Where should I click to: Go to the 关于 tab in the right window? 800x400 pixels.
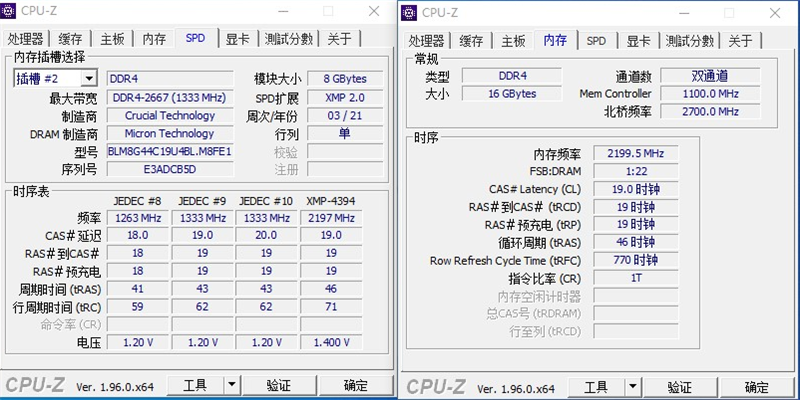click(x=740, y=41)
